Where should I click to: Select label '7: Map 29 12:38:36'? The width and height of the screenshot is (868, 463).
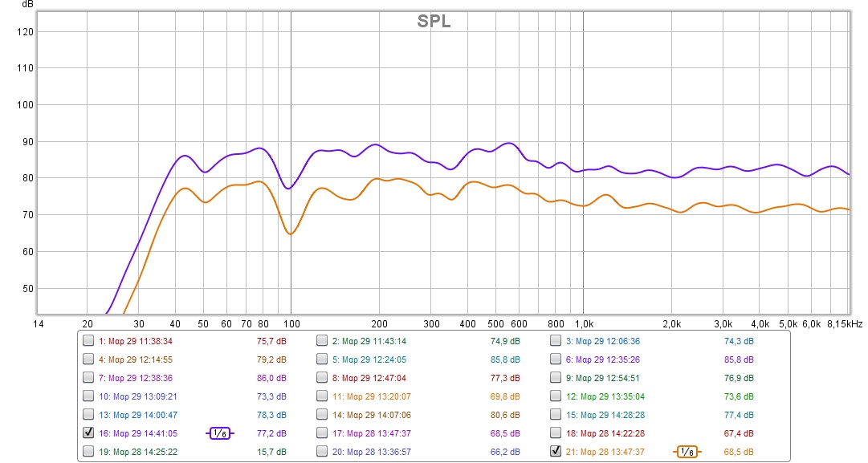(136, 379)
